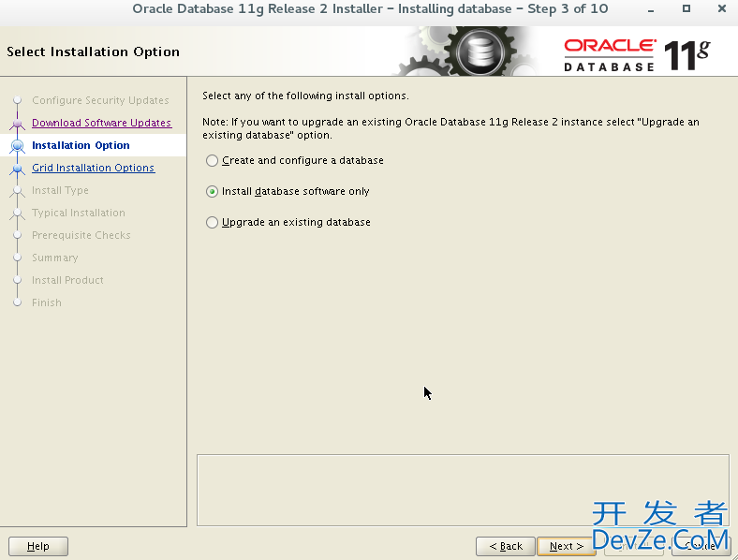Click the Finish step label
Viewport: 738px width, 560px height.
pos(47,302)
